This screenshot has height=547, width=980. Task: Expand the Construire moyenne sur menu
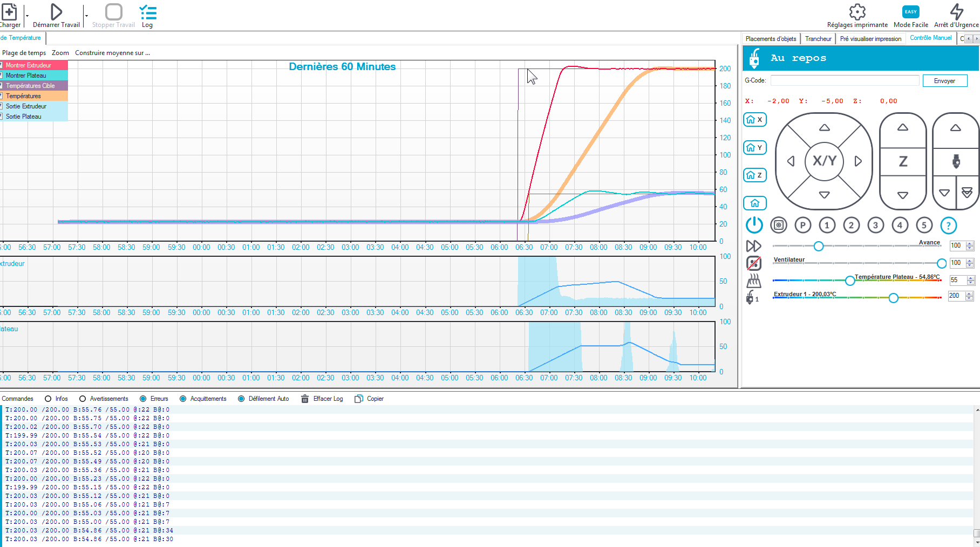click(112, 53)
